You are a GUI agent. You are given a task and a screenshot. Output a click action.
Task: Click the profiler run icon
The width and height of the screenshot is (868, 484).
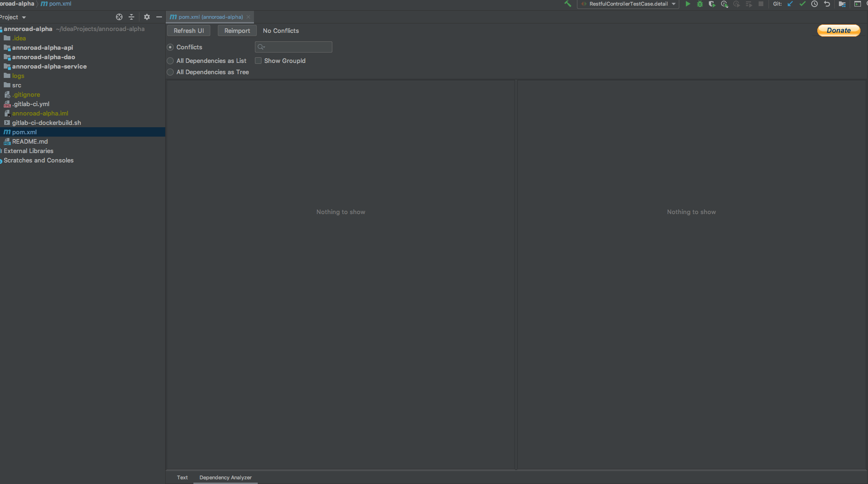(724, 4)
